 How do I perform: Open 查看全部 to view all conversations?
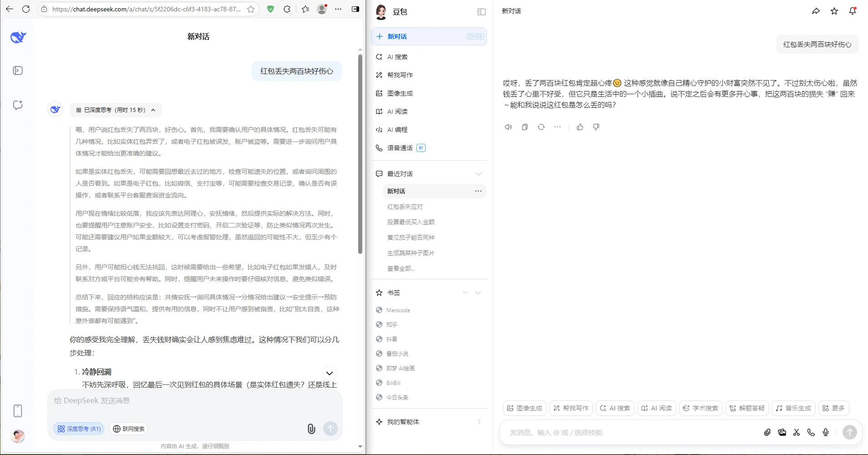coord(401,268)
